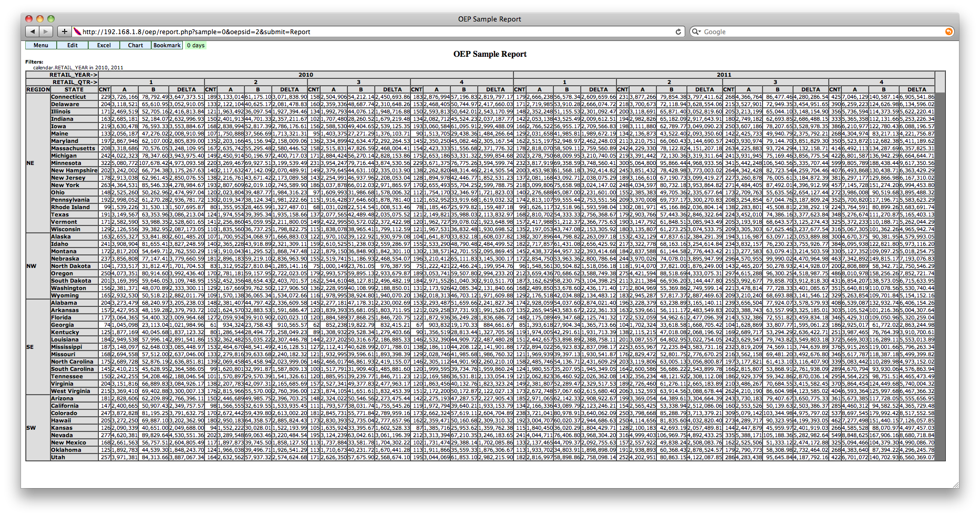Click the green 0 days indicator
Viewport: 980px width, 517px height.
click(195, 45)
